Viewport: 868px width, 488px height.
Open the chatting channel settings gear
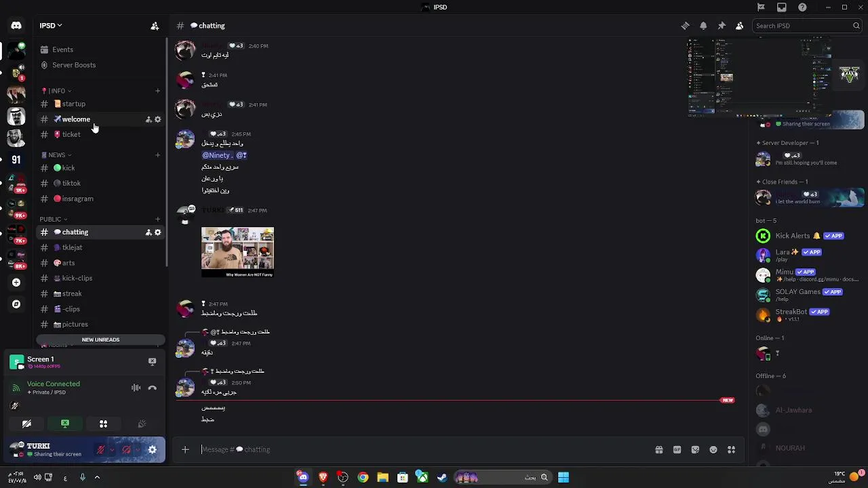158,232
